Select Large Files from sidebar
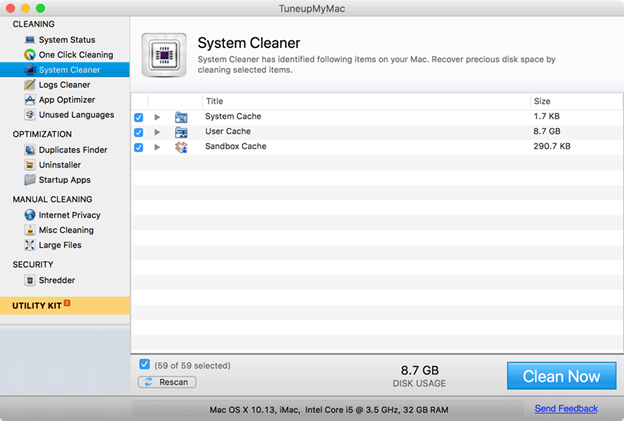 pos(60,245)
